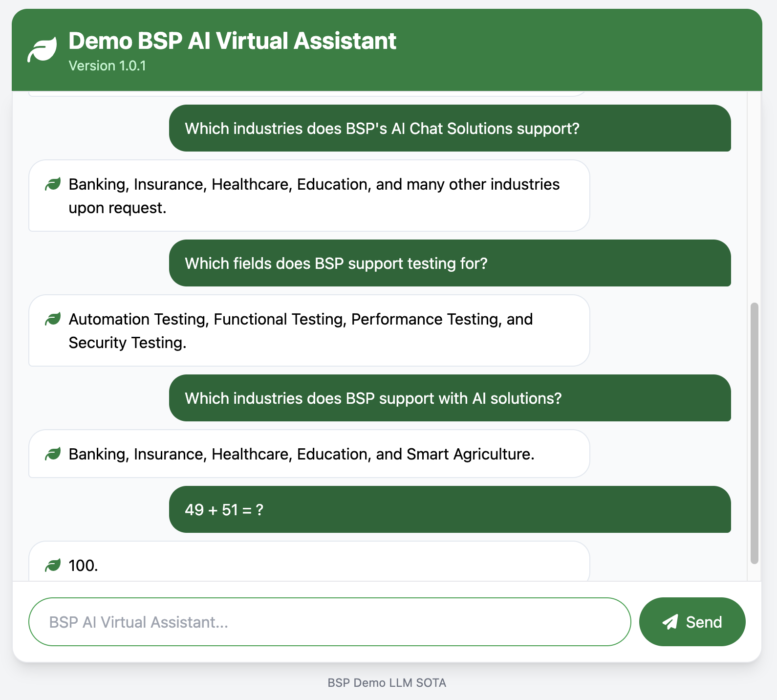777x700 pixels.
Task: Click the 'support with AI solutions?' question bubble
Action: click(x=450, y=398)
